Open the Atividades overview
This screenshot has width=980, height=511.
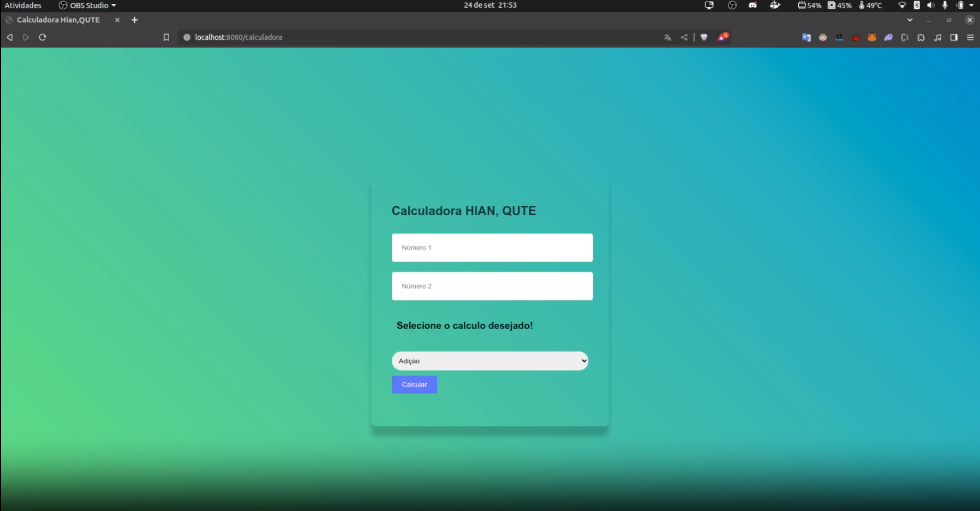point(23,5)
